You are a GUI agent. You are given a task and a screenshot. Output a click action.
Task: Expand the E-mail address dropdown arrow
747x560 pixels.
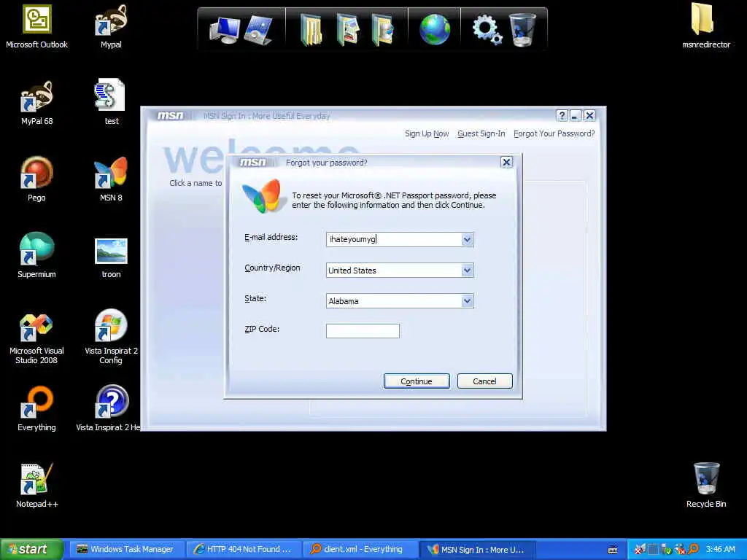coord(468,239)
